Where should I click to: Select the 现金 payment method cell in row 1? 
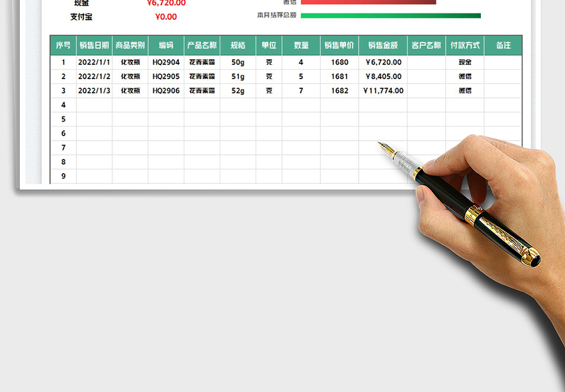point(465,62)
